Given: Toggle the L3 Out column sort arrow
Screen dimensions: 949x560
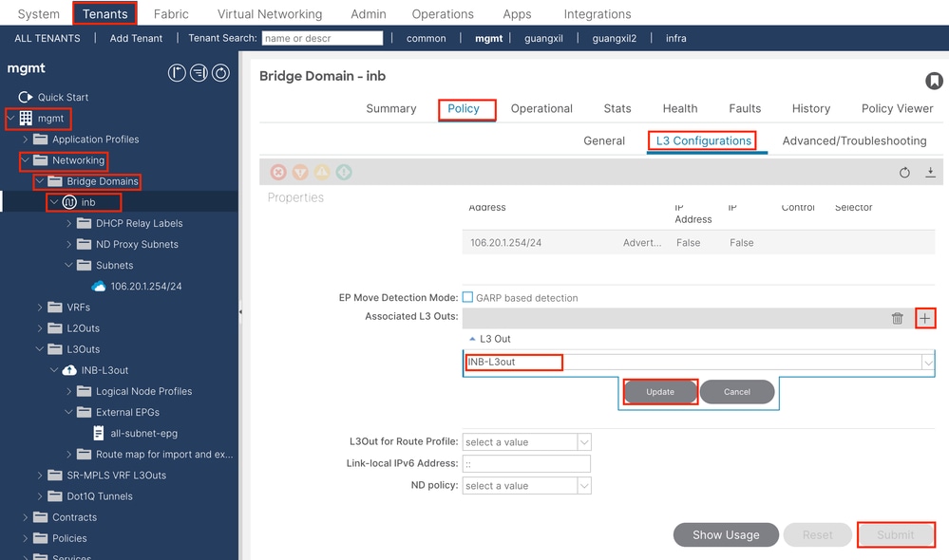Looking at the screenshot, I should (473, 339).
